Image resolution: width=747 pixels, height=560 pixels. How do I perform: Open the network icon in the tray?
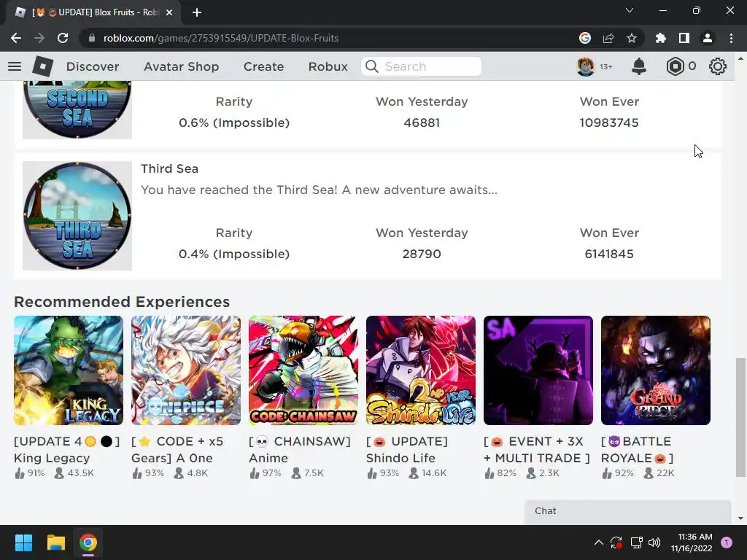tap(636, 542)
